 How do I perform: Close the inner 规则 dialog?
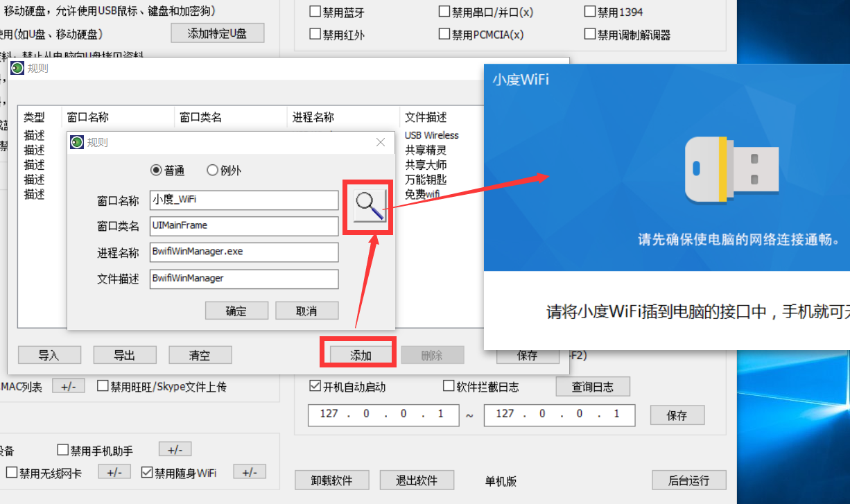click(x=380, y=142)
